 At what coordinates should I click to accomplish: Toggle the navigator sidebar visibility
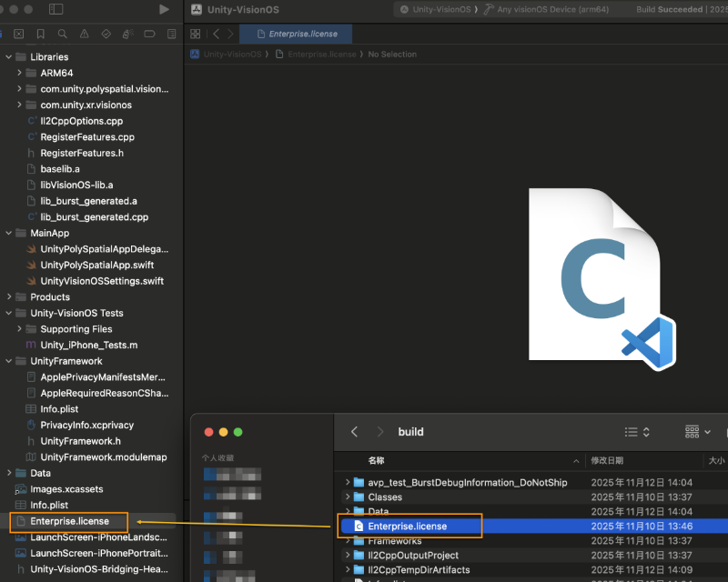(x=56, y=8)
